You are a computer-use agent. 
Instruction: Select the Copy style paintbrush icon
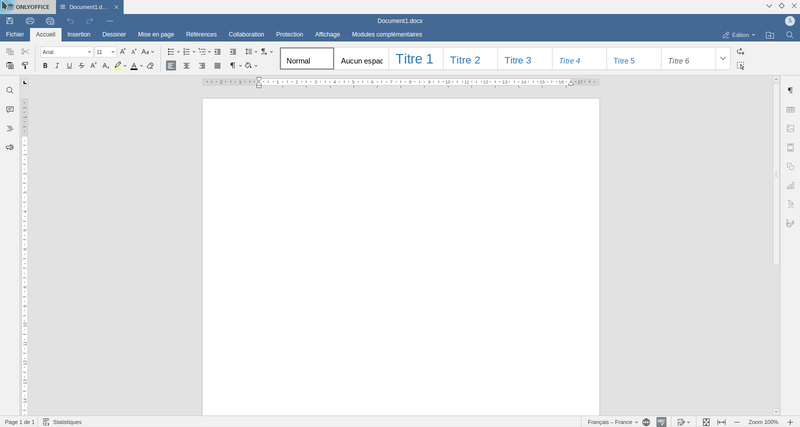[x=25, y=66]
